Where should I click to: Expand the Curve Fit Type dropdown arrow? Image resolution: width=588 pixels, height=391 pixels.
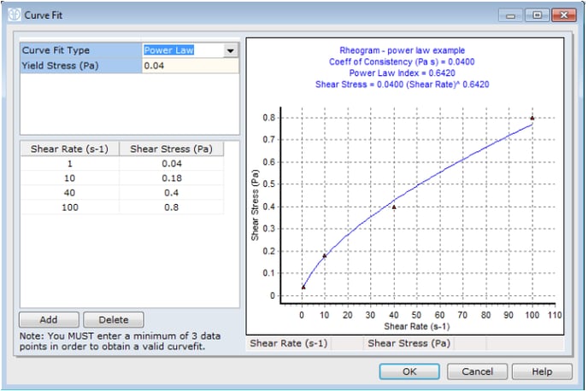230,50
